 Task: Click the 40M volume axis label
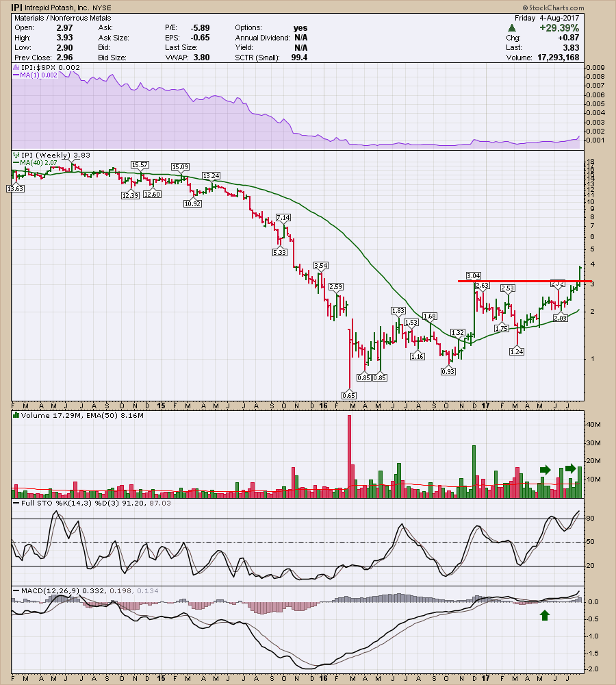(593, 425)
